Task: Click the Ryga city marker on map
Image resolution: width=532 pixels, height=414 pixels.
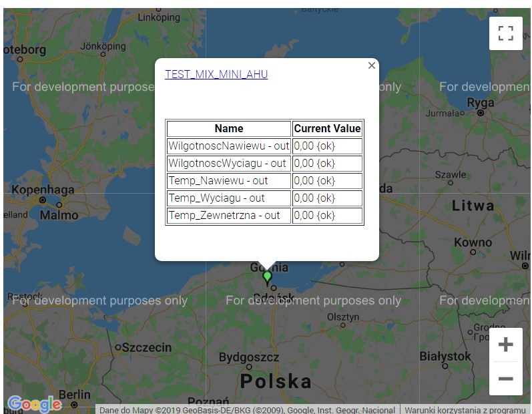Action: [481, 114]
